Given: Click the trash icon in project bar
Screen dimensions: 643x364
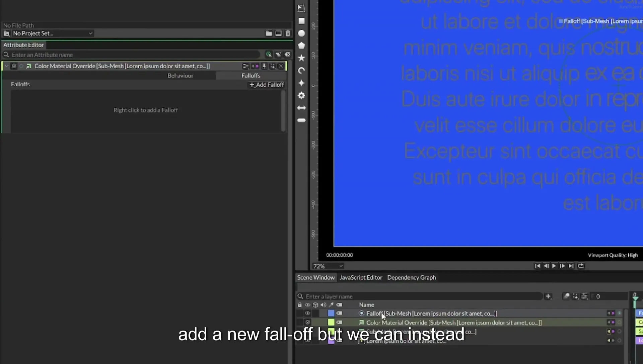Looking at the screenshot, I should [x=288, y=33].
